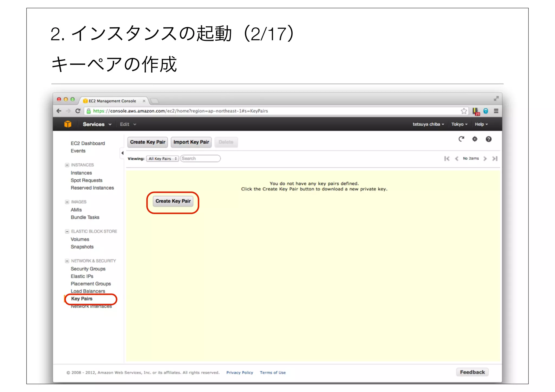This screenshot has width=555, height=392.
Task: Go to first page arrow
Action: click(447, 158)
